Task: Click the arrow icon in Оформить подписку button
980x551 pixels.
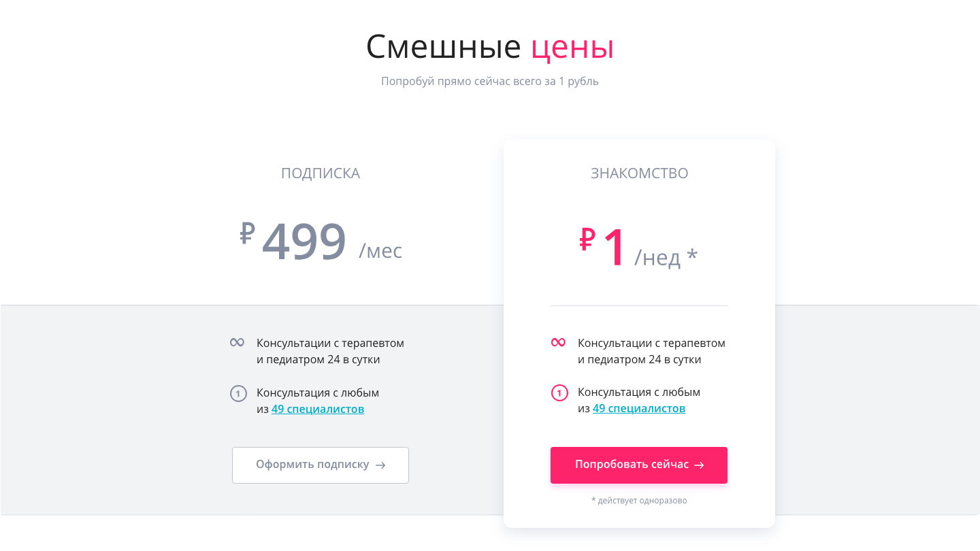Action: click(381, 465)
